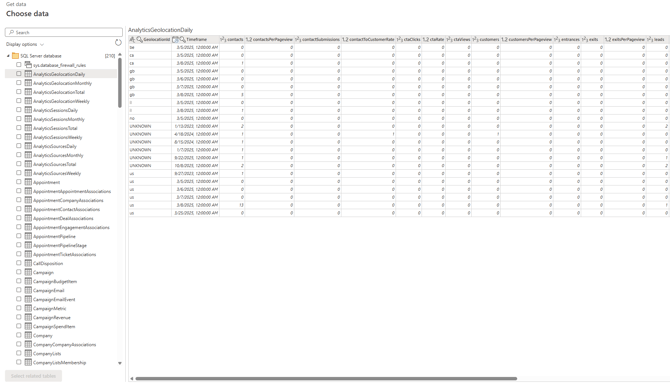
Task: Click the down arrow of the table list scrollbar
Action: (120, 363)
